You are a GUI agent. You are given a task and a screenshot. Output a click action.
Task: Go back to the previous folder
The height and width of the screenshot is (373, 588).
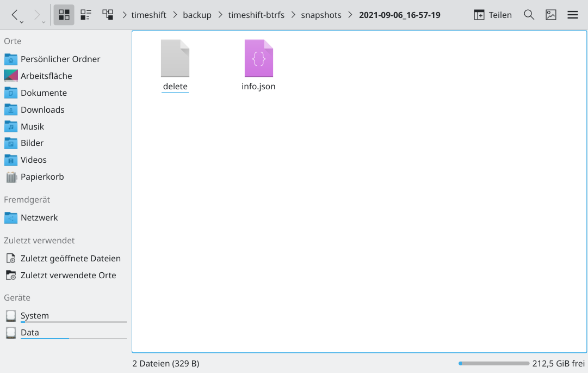(15, 15)
